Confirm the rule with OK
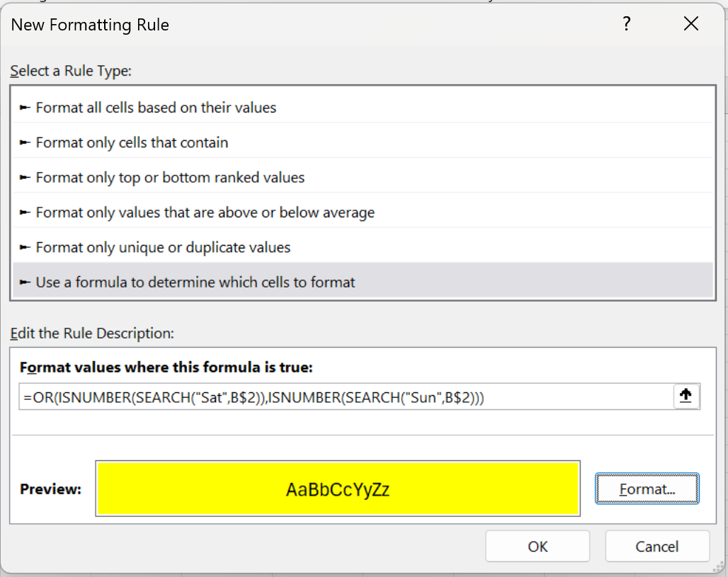 coord(538,547)
